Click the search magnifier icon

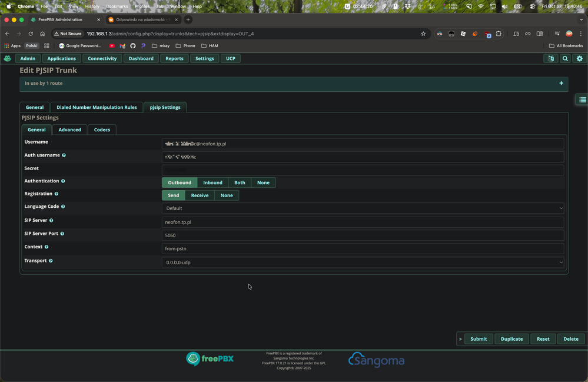(565, 58)
